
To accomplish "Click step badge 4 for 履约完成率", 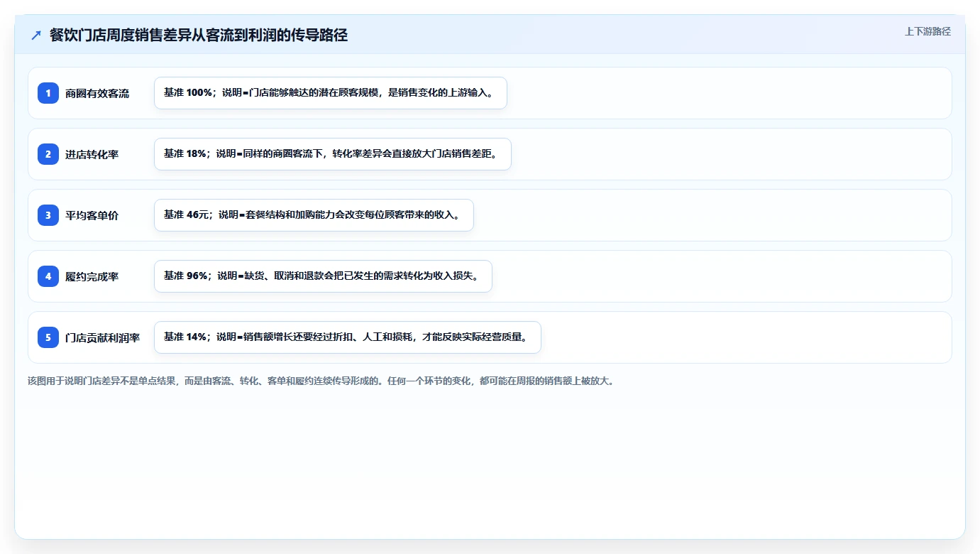I will click(48, 276).
